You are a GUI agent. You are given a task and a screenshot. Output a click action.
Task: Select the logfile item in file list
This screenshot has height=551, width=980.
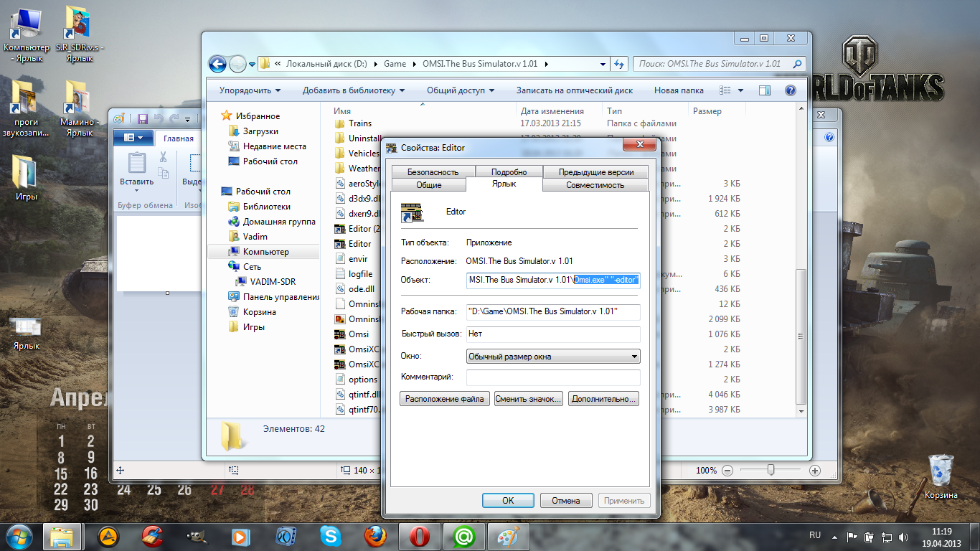tap(360, 274)
